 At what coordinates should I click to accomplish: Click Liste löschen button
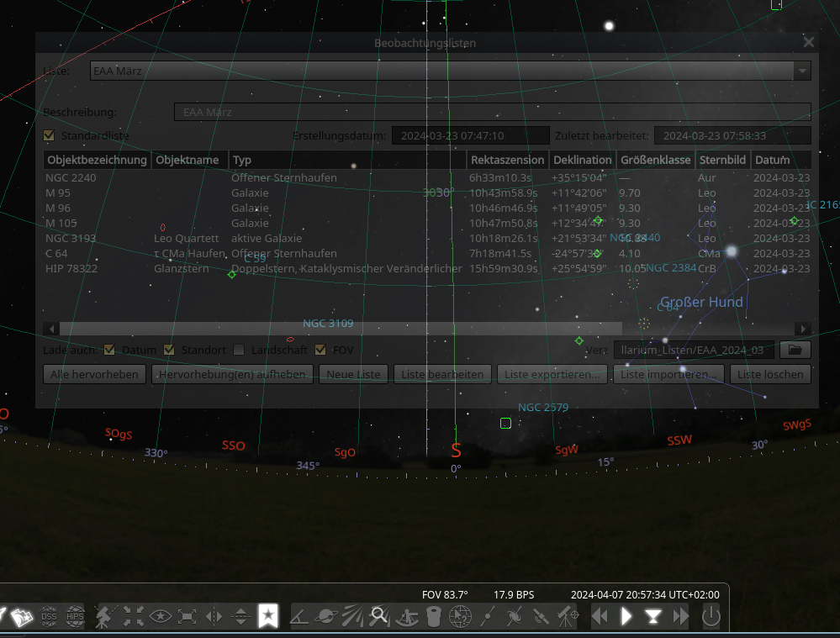click(770, 374)
